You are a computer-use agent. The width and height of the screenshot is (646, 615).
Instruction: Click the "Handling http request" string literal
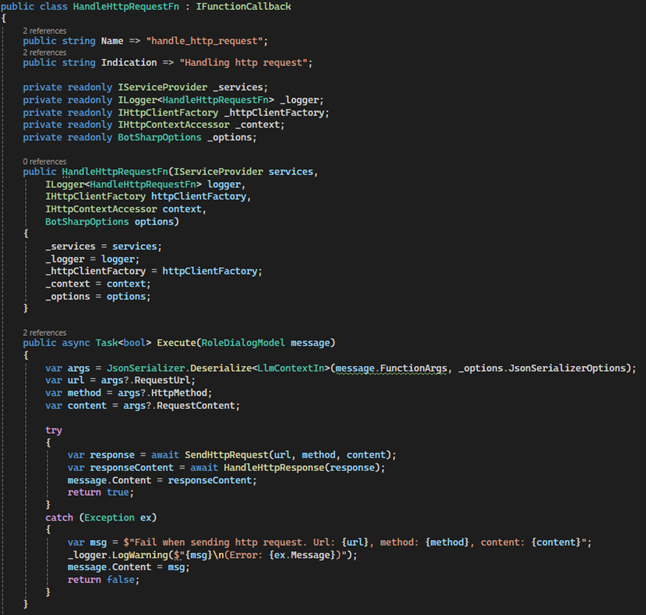243,63
